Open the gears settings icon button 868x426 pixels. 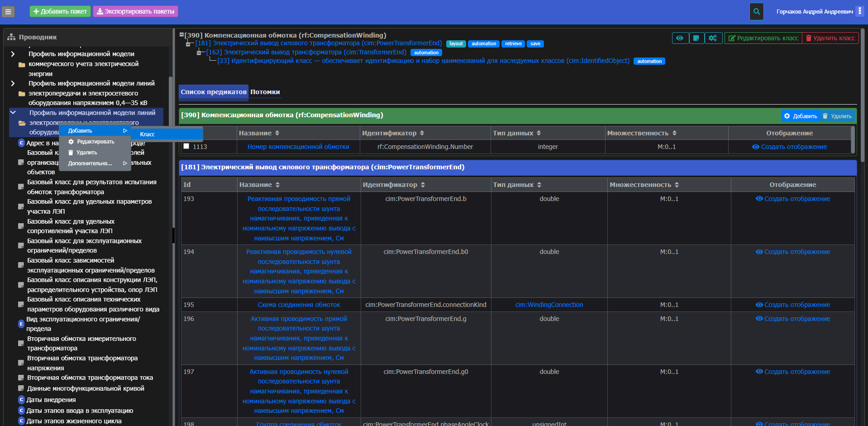coord(713,38)
